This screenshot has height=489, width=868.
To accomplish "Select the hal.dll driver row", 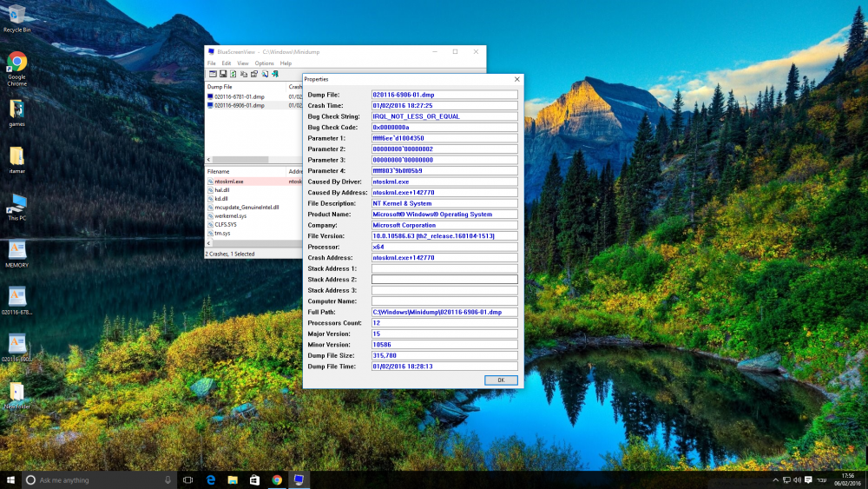I will 222,190.
